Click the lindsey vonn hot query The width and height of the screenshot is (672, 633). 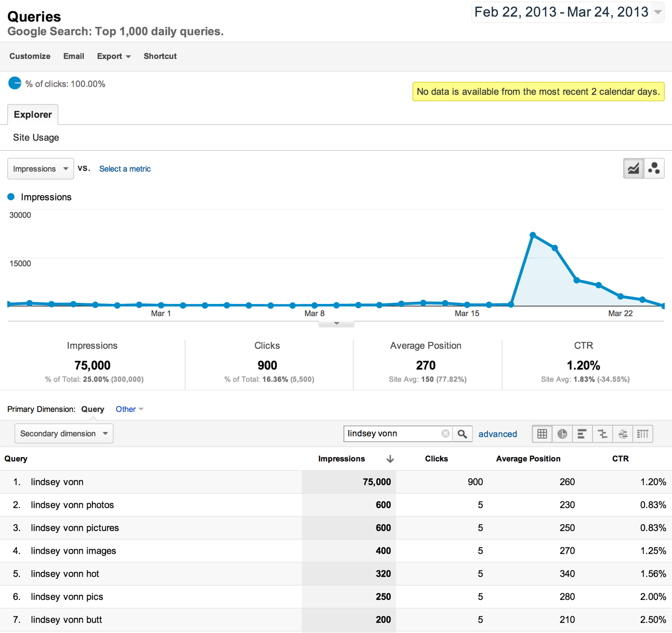point(65,574)
